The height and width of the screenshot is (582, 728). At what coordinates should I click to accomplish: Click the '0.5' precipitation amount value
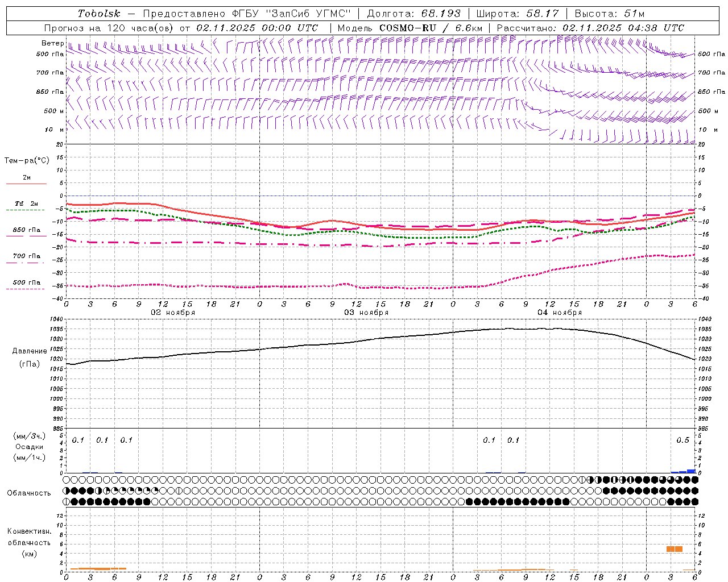682,440
